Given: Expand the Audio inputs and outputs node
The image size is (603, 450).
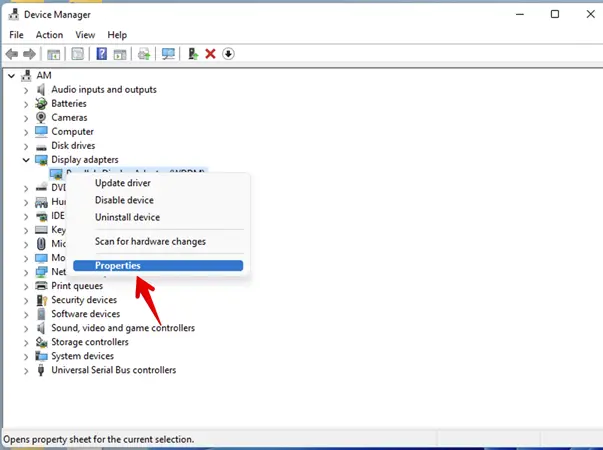Looking at the screenshot, I should tap(27, 90).
